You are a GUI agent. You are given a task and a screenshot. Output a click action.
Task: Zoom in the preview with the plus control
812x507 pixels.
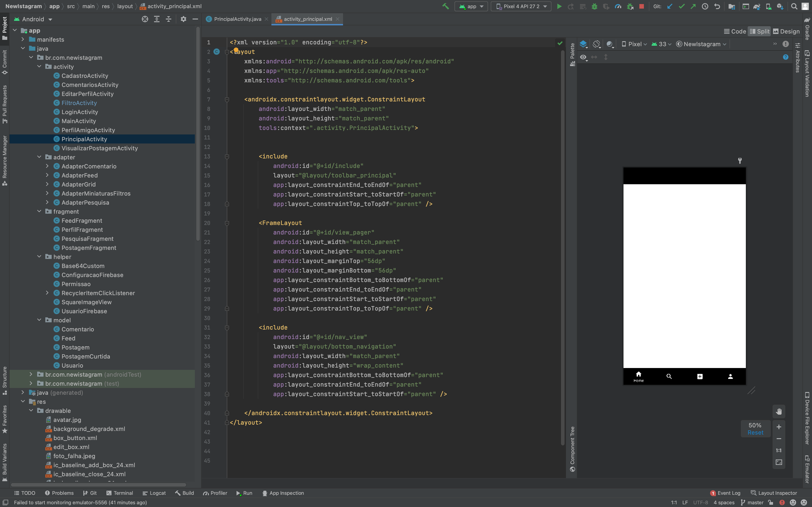[779, 427]
